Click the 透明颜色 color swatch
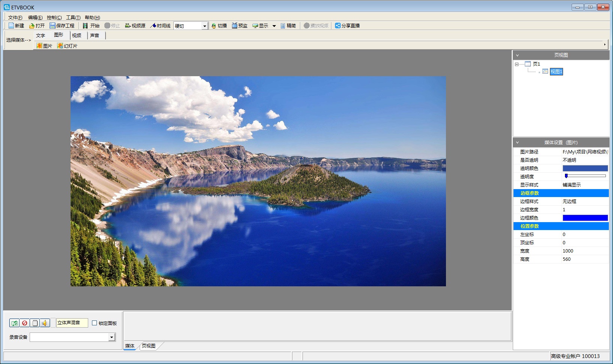The width and height of the screenshot is (613, 364). point(585,168)
